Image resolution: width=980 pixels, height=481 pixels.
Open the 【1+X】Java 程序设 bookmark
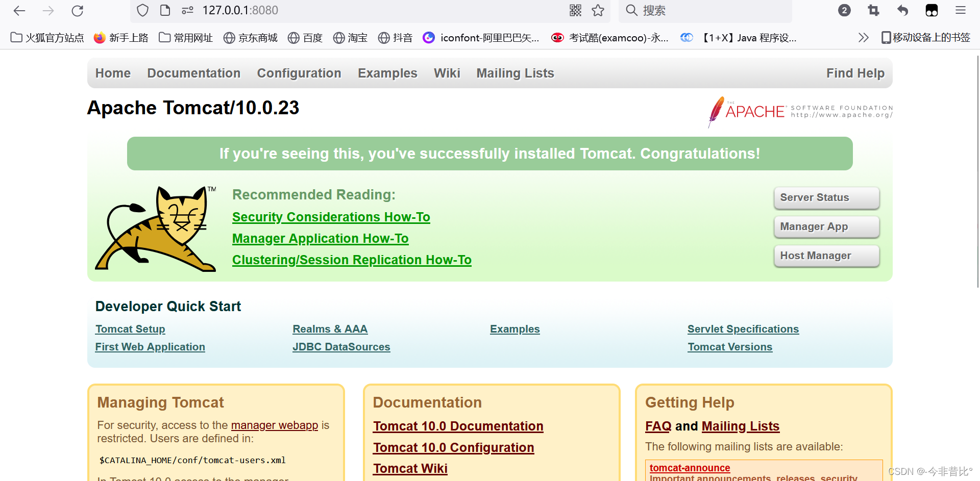(x=739, y=38)
